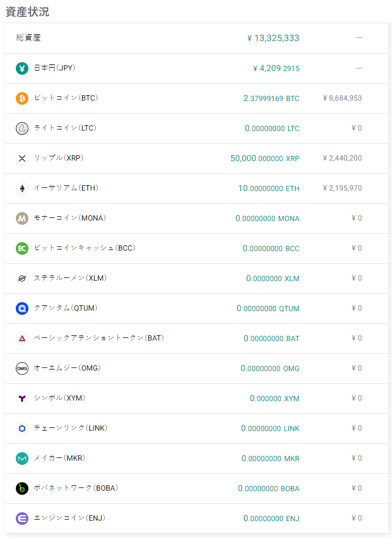Click the Maker (MKR) teal icon
Screen dimensions: 392x538
coord(22,459)
